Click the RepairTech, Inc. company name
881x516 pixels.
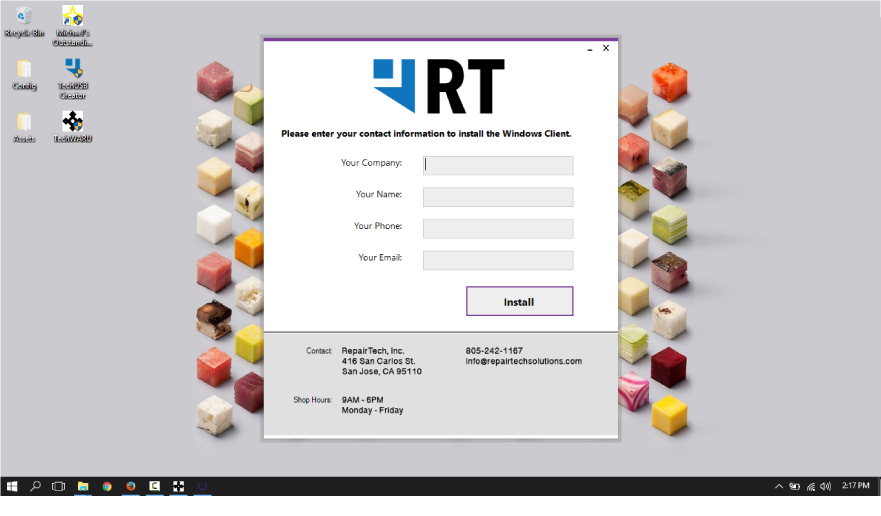[x=373, y=350]
